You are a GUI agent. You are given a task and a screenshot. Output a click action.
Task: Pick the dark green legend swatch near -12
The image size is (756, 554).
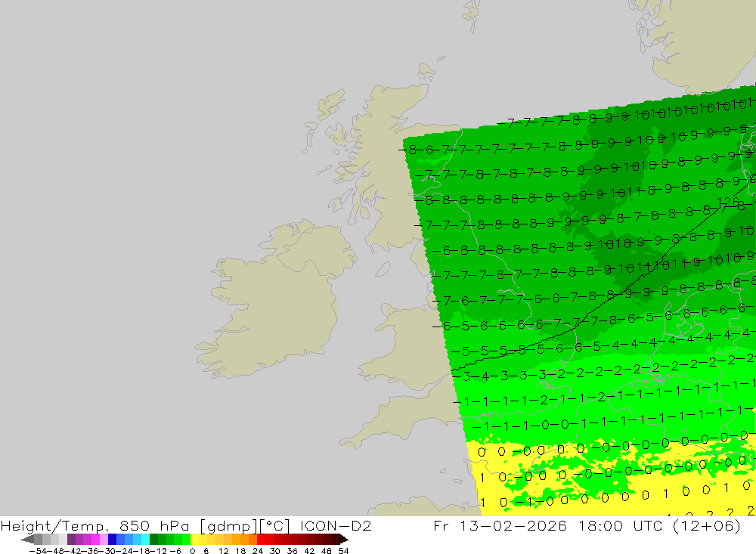[x=153, y=539]
